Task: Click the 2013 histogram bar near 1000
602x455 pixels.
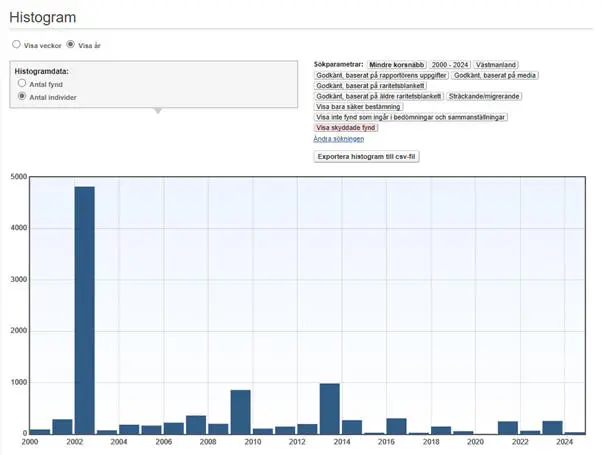Action: coord(330,408)
